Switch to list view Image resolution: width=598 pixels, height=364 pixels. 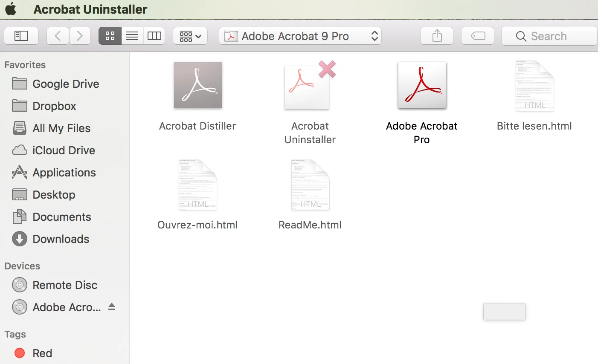(x=132, y=36)
